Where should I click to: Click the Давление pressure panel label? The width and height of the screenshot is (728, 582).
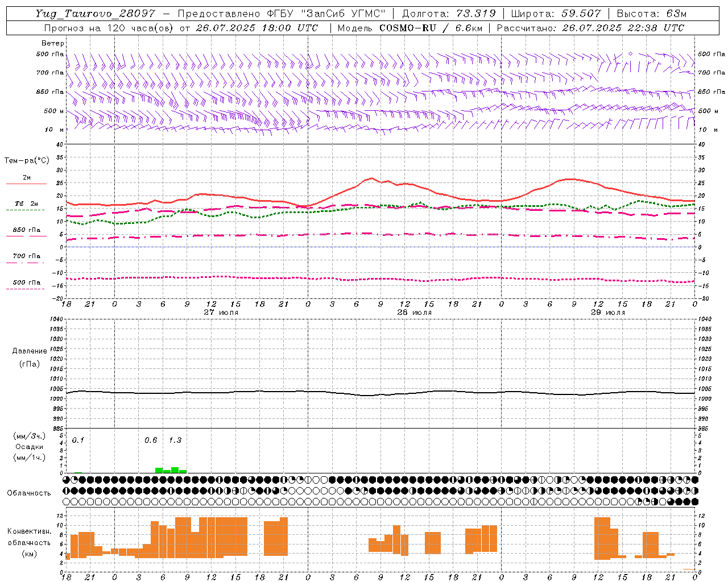click(x=30, y=351)
